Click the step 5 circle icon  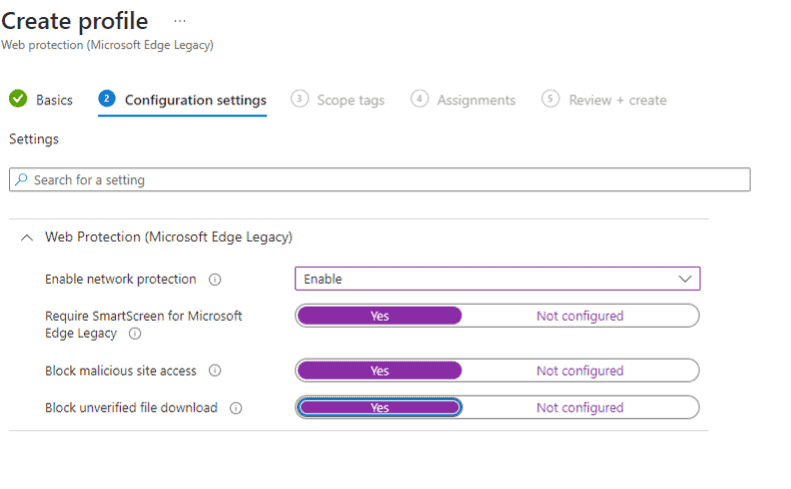(x=550, y=98)
